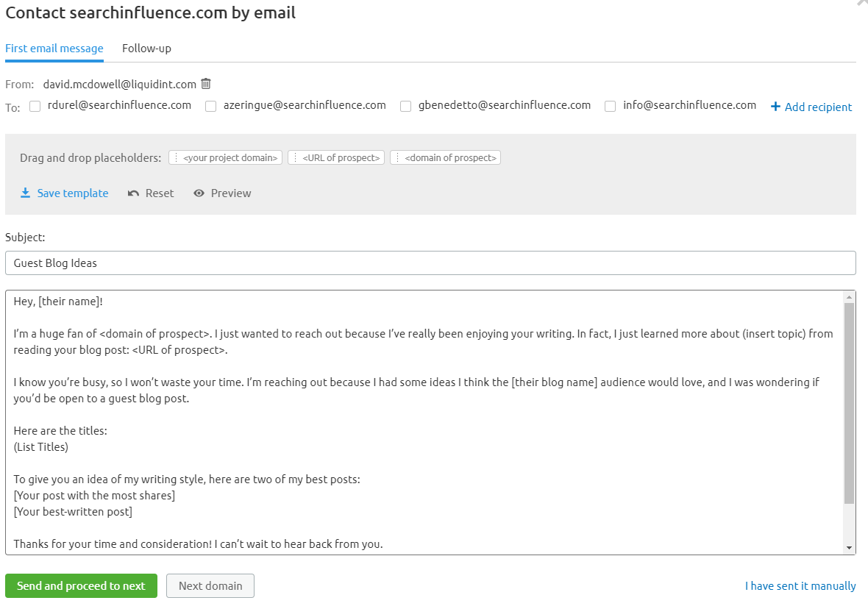Click the I have sent it manually link
Viewport: 868px width, 606px height.
tap(800, 586)
